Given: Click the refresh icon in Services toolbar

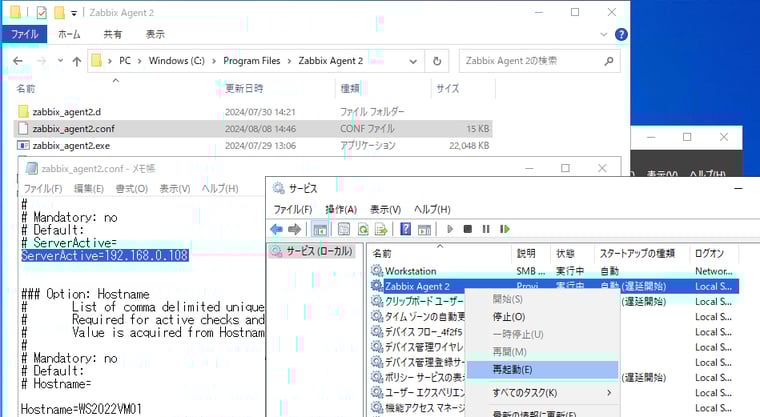Looking at the screenshot, I should click(x=363, y=229).
